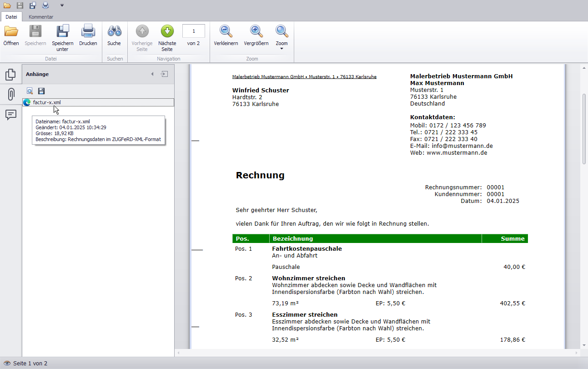This screenshot has width=588, height=369.
Task: Switch to the Kommentar tab
Action: [x=40, y=17]
